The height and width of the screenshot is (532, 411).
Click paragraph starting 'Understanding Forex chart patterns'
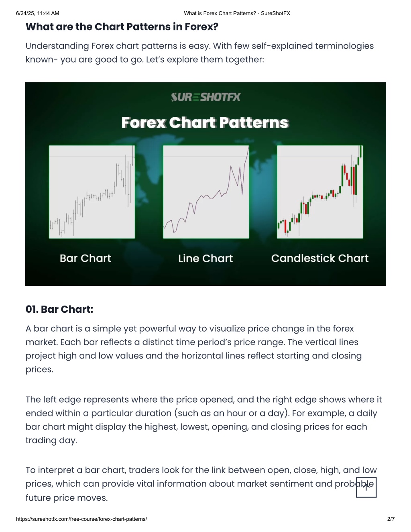coord(199,53)
